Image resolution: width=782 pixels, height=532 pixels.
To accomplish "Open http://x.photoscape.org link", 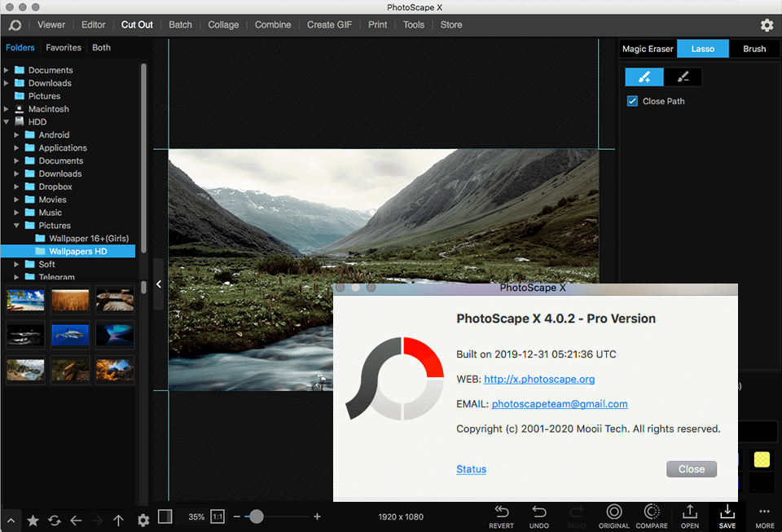I will (x=539, y=379).
